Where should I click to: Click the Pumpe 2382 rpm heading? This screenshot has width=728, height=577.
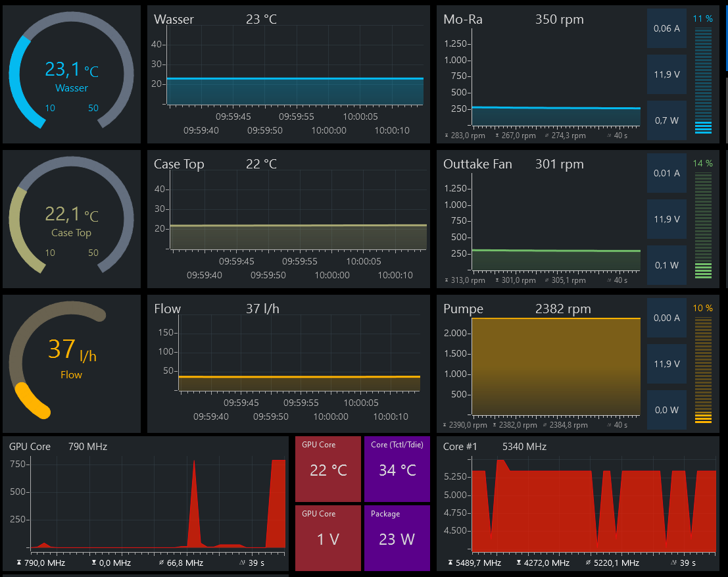[563, 309]
